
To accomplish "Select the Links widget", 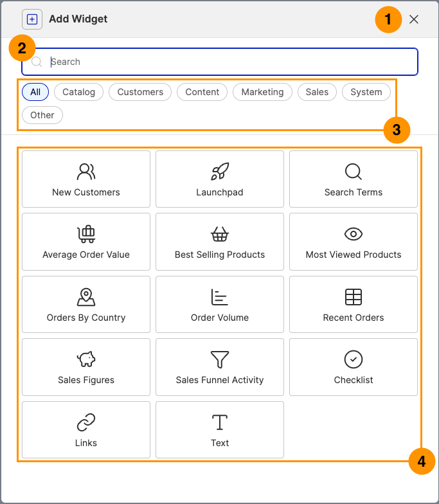I will (86, 429).
